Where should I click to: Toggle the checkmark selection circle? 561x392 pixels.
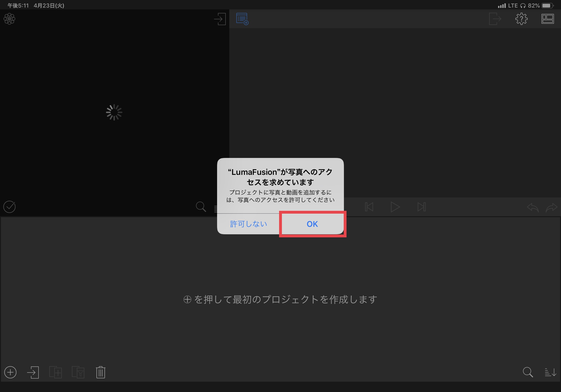pyautogui.click(x=10, y=207)
